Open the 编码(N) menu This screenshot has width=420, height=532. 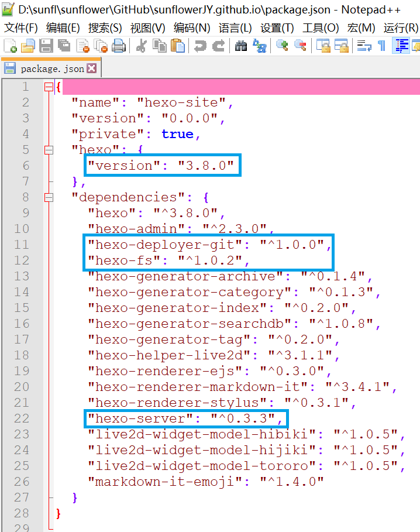[x=191, y=28]
